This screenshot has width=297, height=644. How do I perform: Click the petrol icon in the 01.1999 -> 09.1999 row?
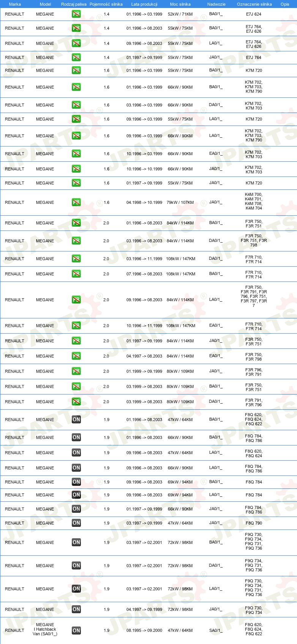(76, 371)
